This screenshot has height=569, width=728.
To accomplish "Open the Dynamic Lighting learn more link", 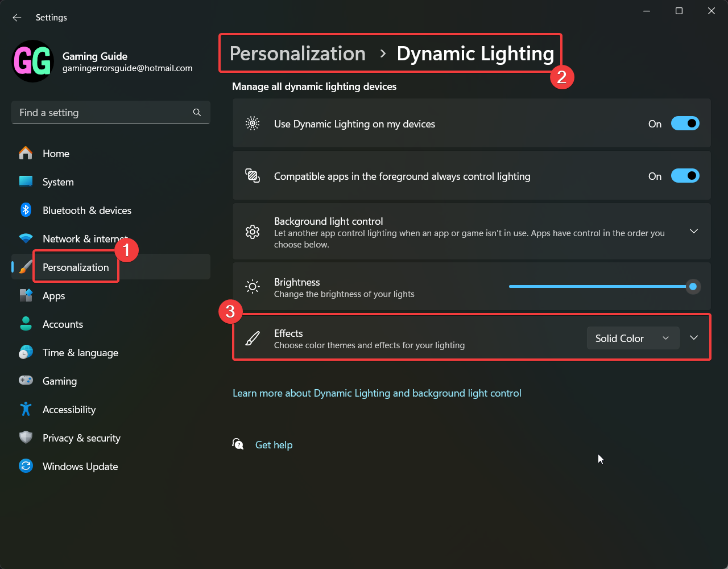I will [377, 393].
